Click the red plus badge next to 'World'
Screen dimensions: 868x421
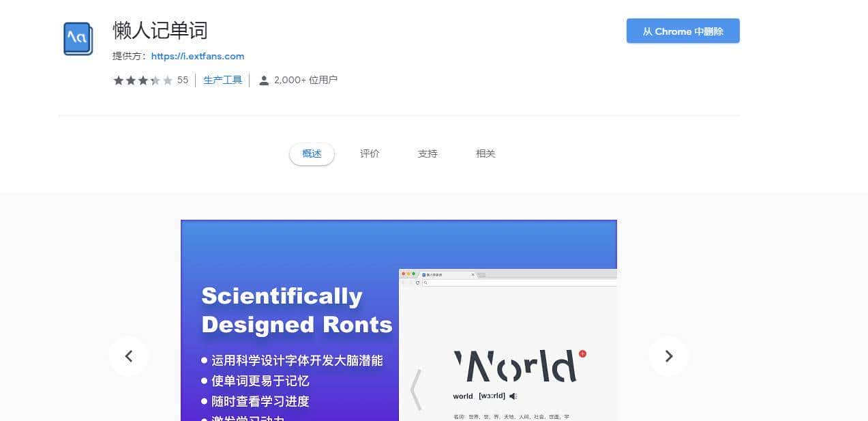pos(582,353)
